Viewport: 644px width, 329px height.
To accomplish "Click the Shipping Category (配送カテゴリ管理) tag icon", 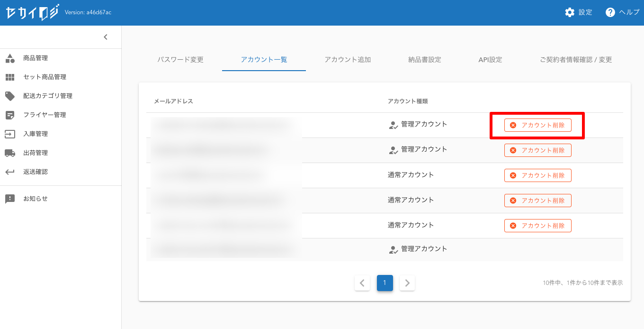I will [10, 96].
